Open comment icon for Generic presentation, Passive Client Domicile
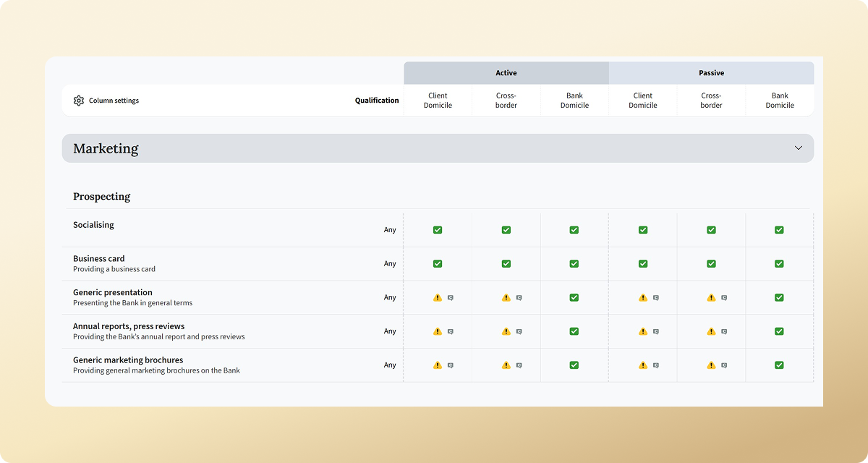The height and width of the screenshot is (463, 868). pos(656,298)
